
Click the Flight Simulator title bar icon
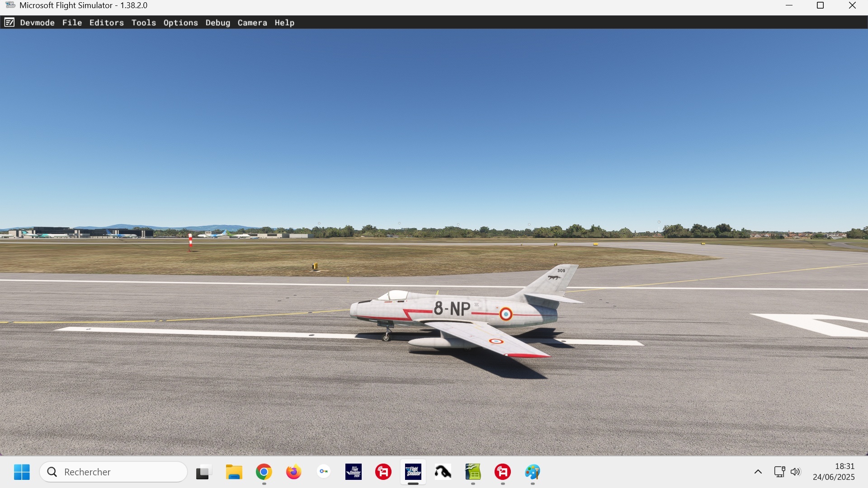(10, 5)
